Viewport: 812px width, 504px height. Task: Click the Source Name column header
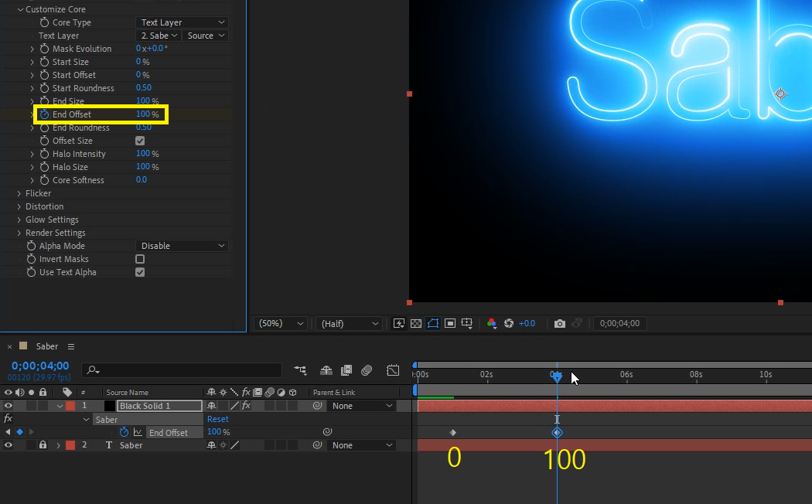pos(128,392)
